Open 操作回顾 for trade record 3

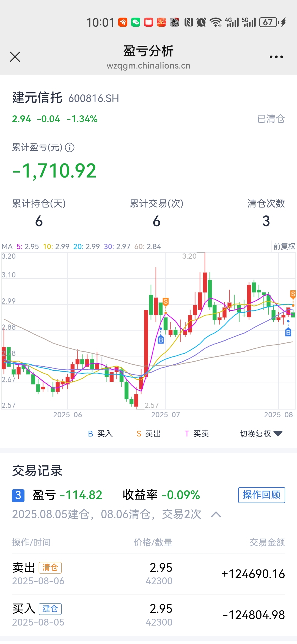[262, 495]
